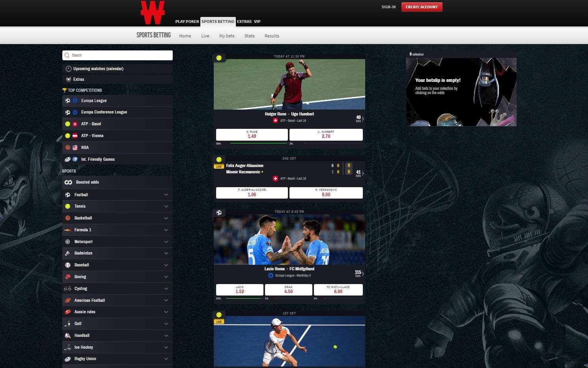
Task: Click the Aussie rules ball icon
Action: click(x=67, y=312)
